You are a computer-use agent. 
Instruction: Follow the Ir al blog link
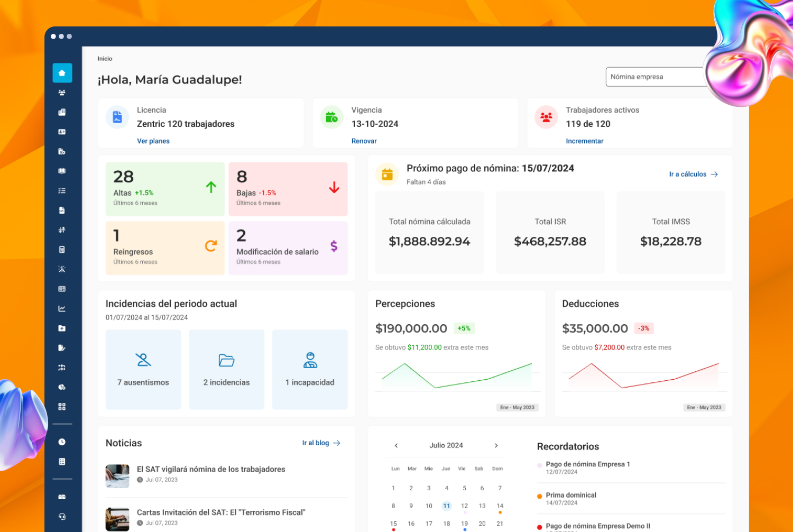click(321, 443)
